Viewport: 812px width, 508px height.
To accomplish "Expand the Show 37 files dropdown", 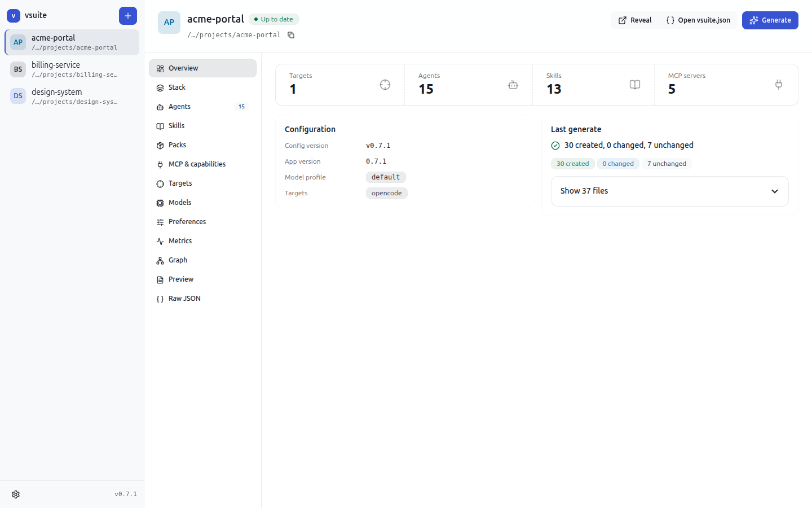I will click(x=670, y=191).
